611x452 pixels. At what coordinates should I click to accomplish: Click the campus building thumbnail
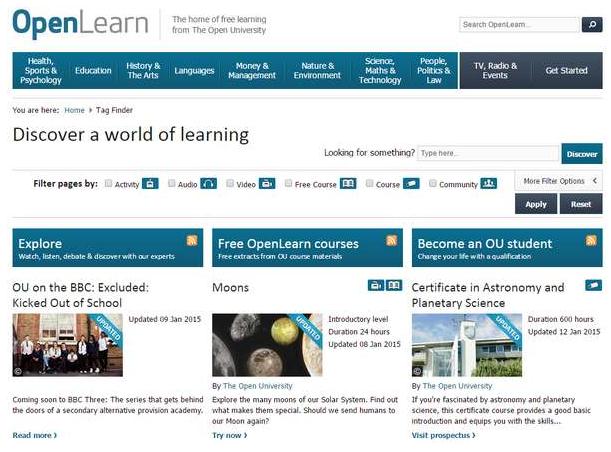tap(467, 345)
